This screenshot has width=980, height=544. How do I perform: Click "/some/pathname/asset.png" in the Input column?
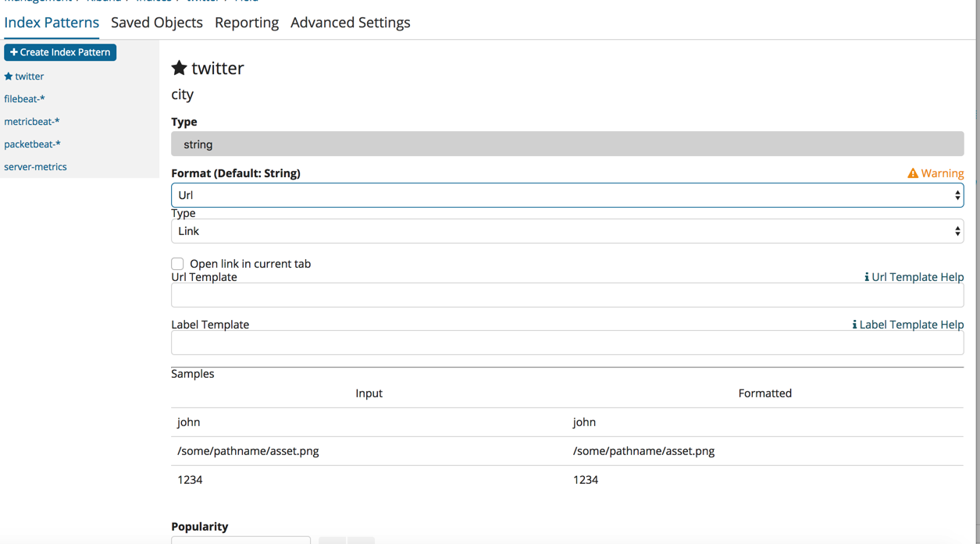click(x=248, y=451)
